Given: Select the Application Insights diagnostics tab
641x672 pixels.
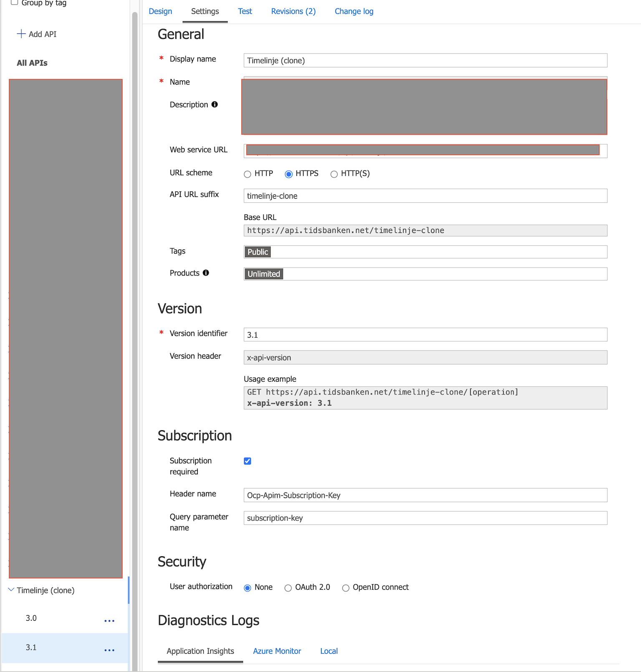Looking at the screenshot, I should [x=200, y=651].
